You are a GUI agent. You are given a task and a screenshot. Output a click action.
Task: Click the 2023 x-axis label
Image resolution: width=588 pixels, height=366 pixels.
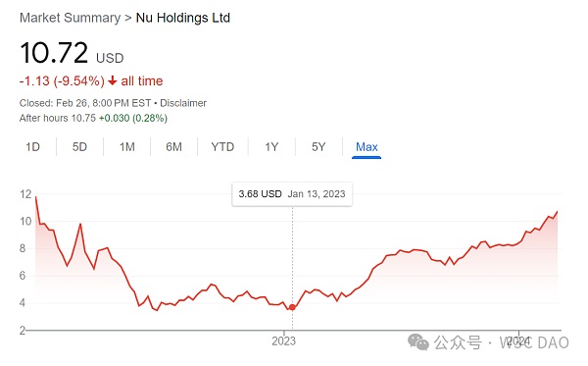point(284,341)
